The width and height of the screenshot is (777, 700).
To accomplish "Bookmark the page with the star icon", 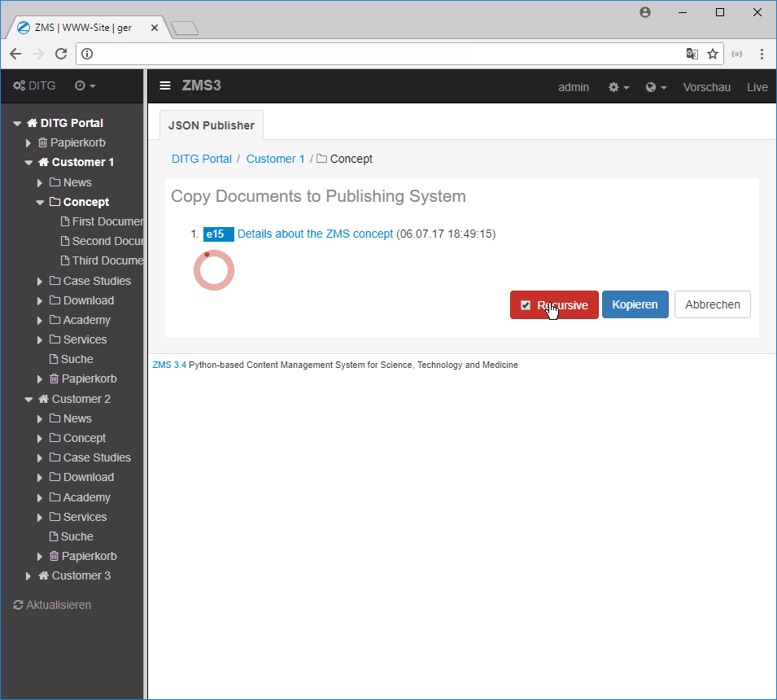I will 713,54.
